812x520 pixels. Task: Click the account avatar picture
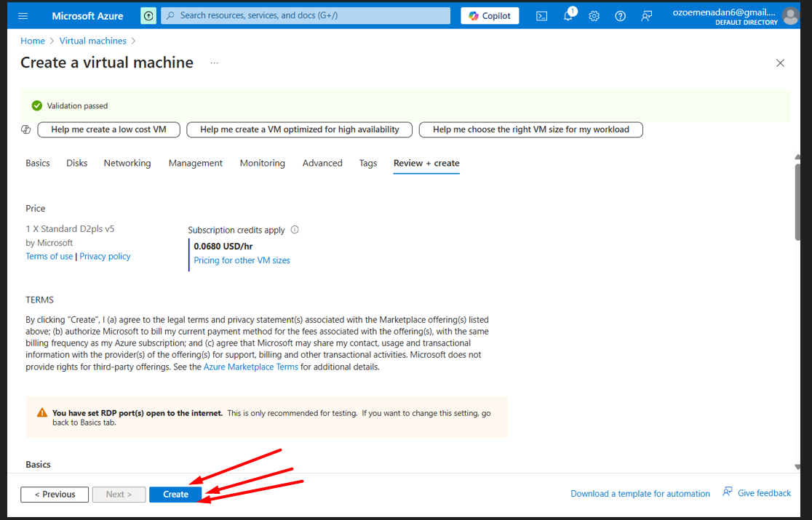(x=790, y=16)
